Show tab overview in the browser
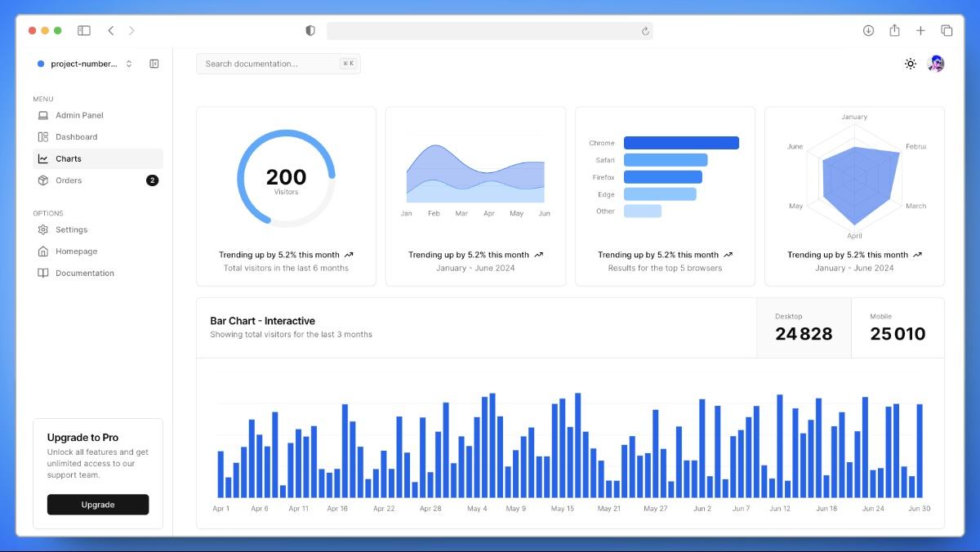Screen dimensions: 980x552 click(x=947, y=30)
